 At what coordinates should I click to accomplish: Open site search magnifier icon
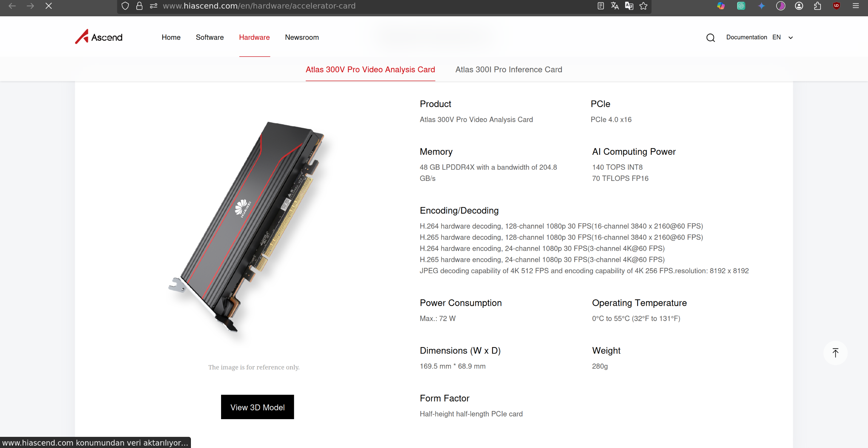click(711, 38)
